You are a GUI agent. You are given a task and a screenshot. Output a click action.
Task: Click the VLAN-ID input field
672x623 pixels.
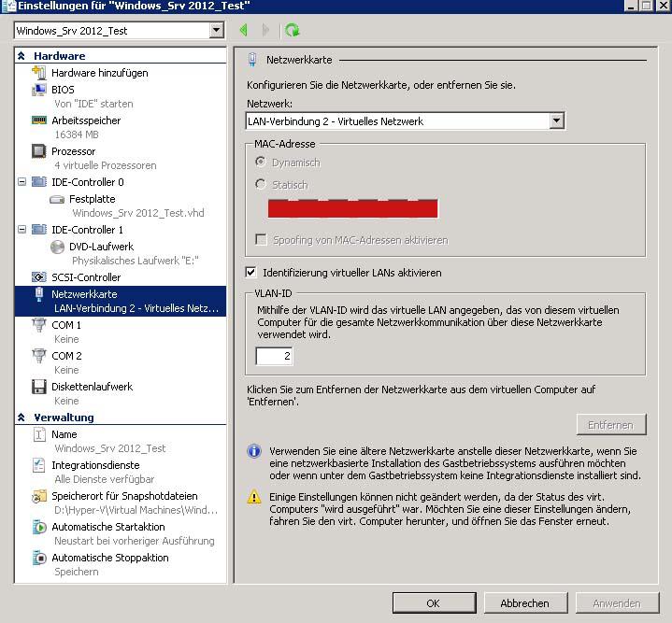point(274,356)
